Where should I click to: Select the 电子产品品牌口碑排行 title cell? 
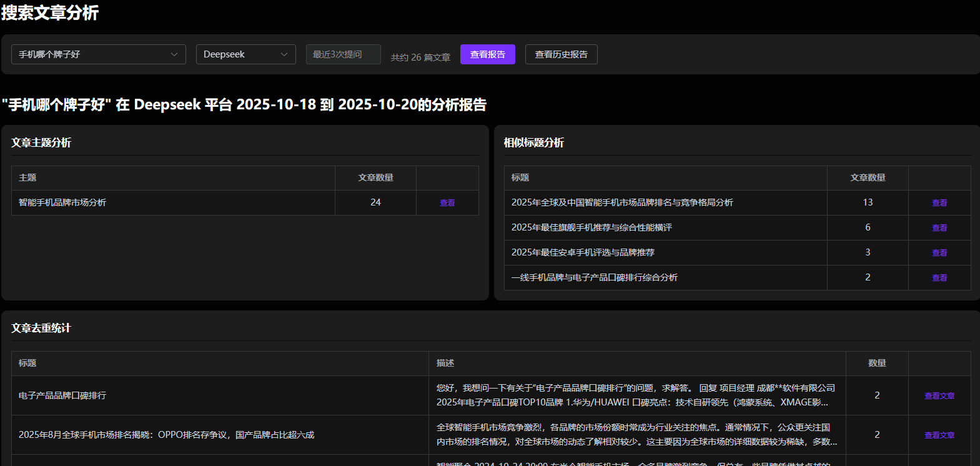(x=62, y=395)
